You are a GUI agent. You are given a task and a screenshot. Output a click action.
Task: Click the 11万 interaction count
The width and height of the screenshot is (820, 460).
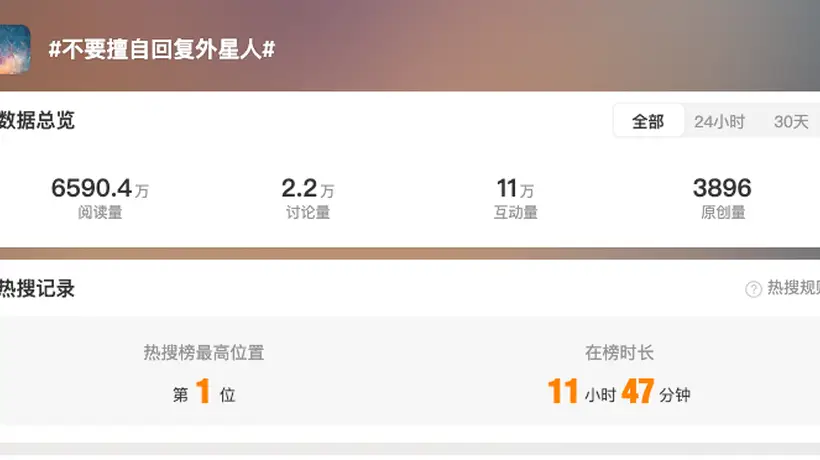pos(515,188)
